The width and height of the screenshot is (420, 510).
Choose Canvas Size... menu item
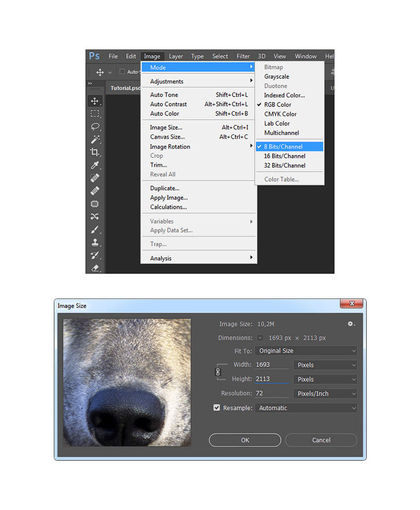click(198, 137)
